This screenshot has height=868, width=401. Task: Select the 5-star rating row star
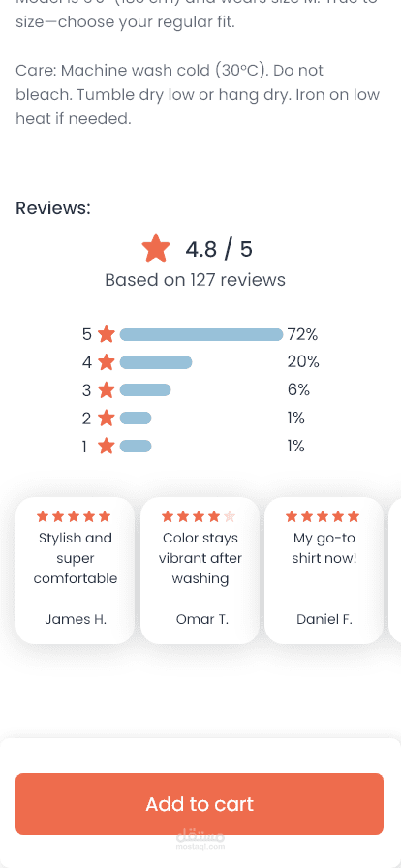(106, 334)
